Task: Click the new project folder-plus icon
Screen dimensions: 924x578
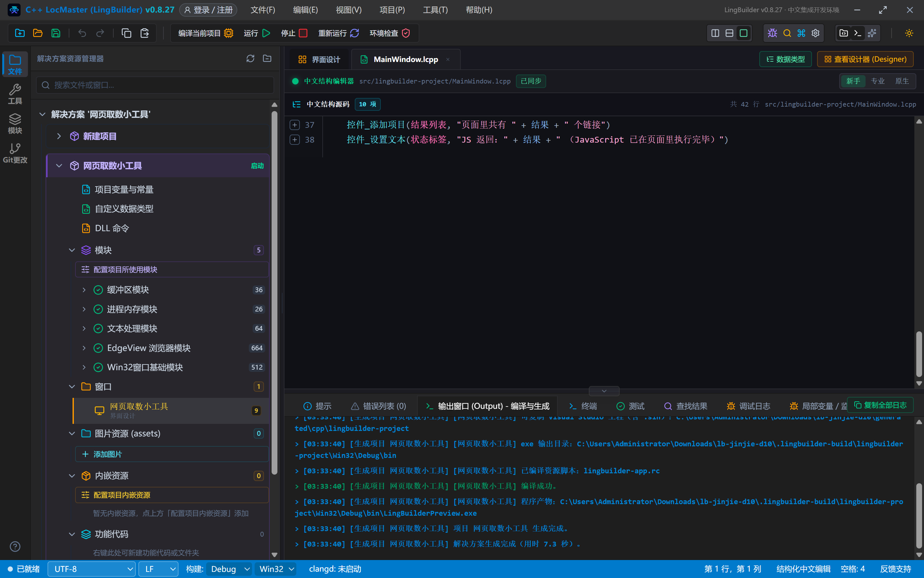Action: tap(20, 33)
